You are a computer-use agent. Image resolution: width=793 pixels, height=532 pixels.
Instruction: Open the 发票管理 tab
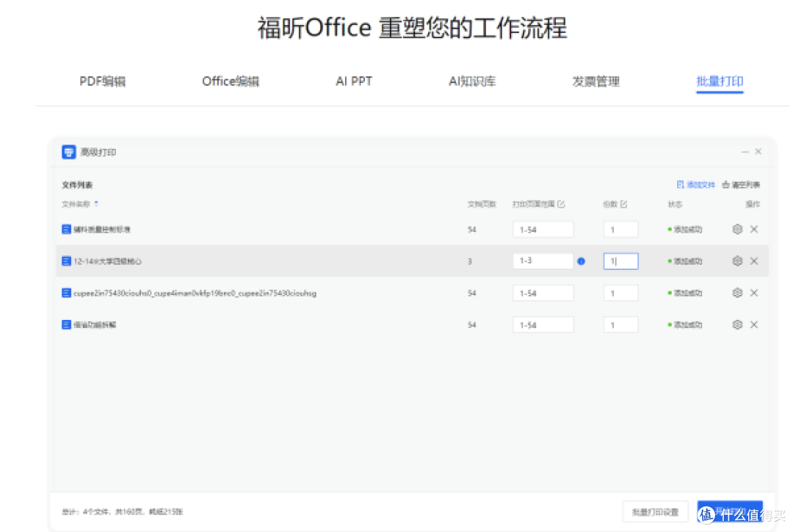click(x=595, y=81)
